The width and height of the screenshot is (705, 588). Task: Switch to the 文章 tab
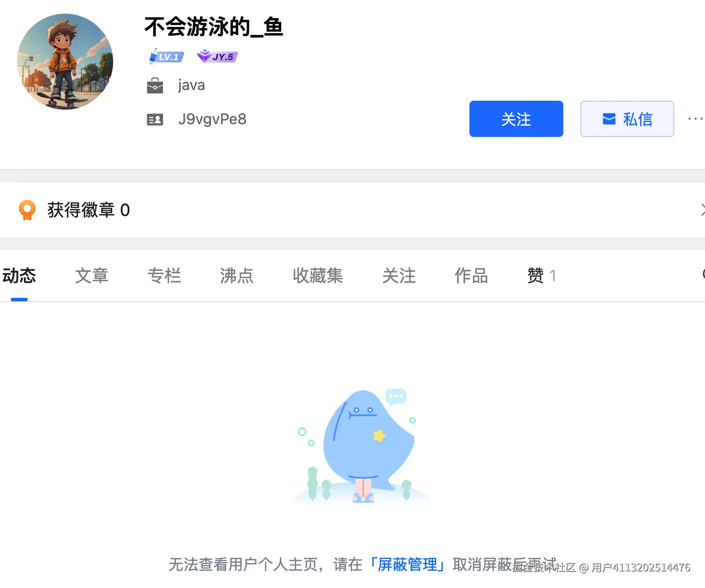point(91,276)
